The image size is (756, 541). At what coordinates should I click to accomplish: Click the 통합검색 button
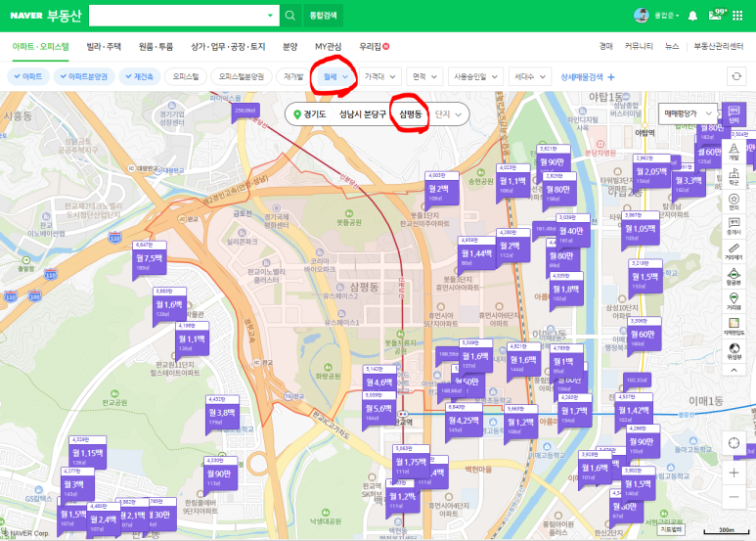323,16
